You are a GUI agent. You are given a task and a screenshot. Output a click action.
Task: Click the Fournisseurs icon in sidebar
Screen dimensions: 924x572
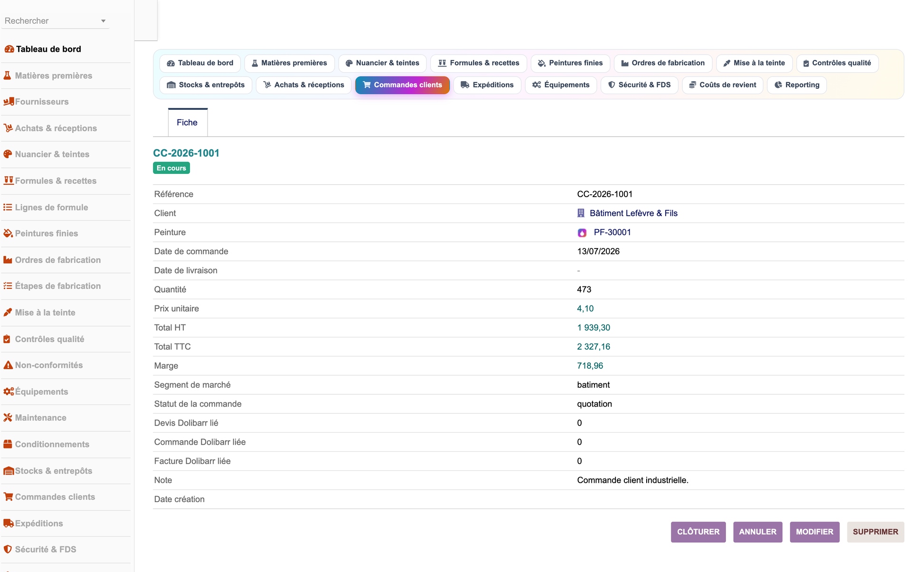point(9,102)
